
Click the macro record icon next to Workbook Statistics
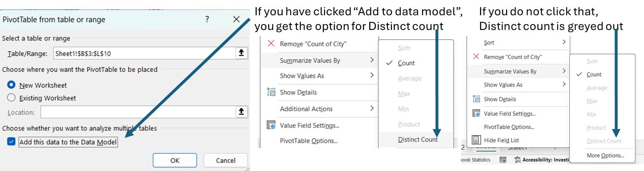click(x=503, y=160)
